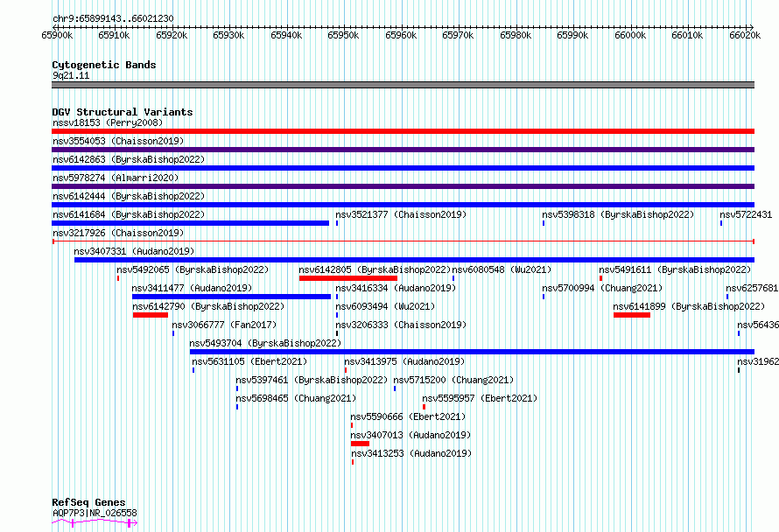
Task: Select the nsv3407331 blue variant bar
Action: point(414,260)
